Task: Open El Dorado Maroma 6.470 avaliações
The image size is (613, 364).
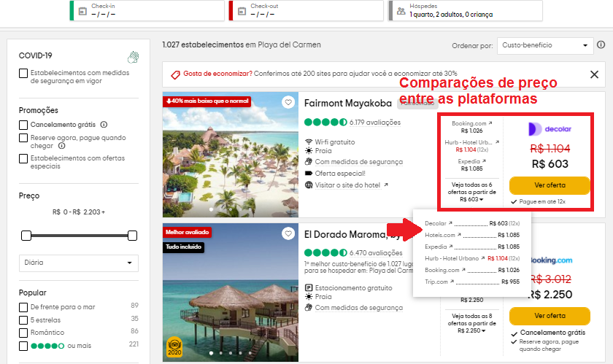Action: pos(376,253)
